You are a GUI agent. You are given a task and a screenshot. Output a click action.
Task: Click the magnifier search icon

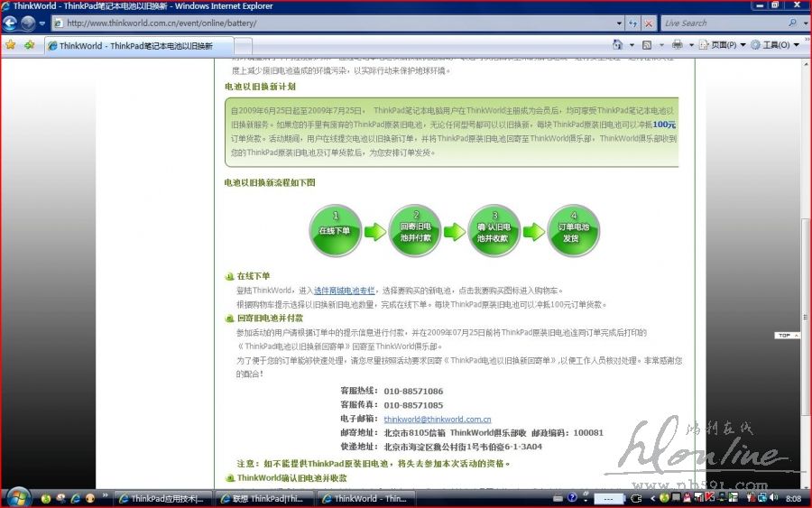pos(793,23)
